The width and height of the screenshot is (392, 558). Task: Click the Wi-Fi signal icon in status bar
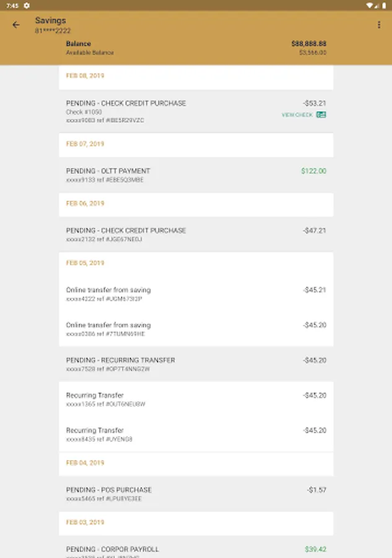pos(370,5)
